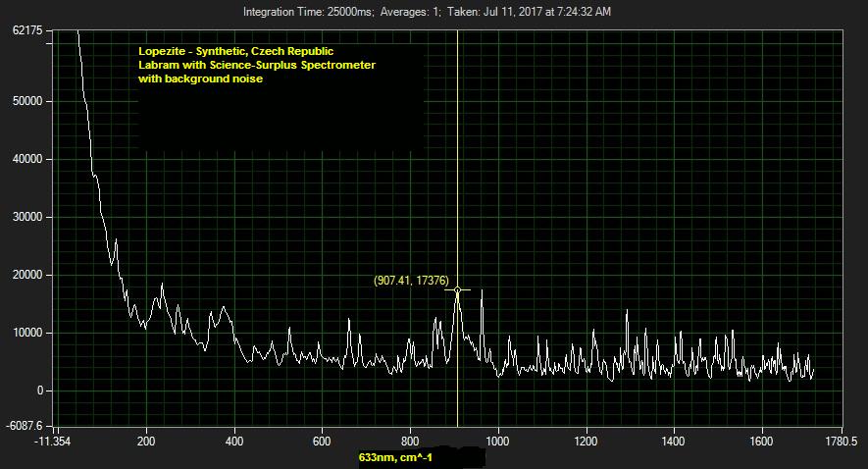Click the 'with background noise' annotation text
The height and width of the screenshot is (469, 868).
[200, 78]
